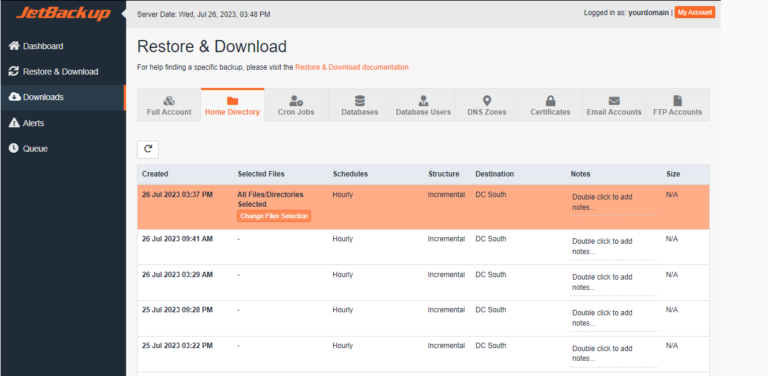Click the Certificates padlock icon
Image resolution: width=768 pixels, height=376 pixels.
click(551, 101)
